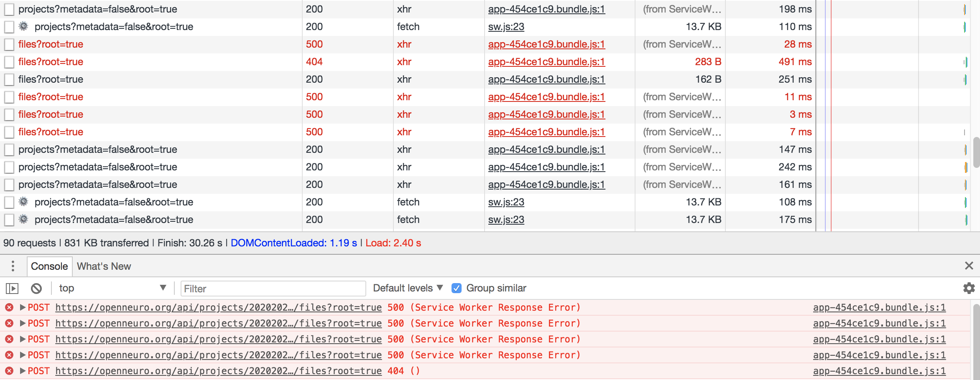Screen dimensions: 980x380
Task: Open console settings gear
Action: (x=969, y=288)
